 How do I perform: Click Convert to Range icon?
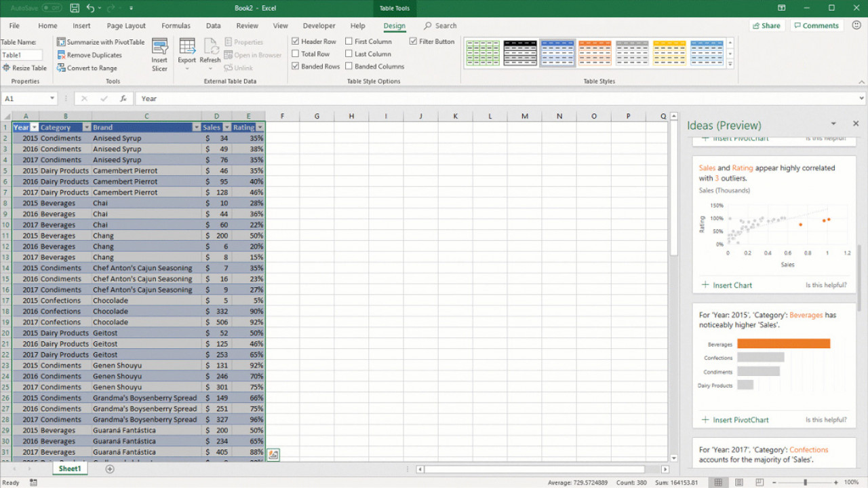tap(62, 68)
